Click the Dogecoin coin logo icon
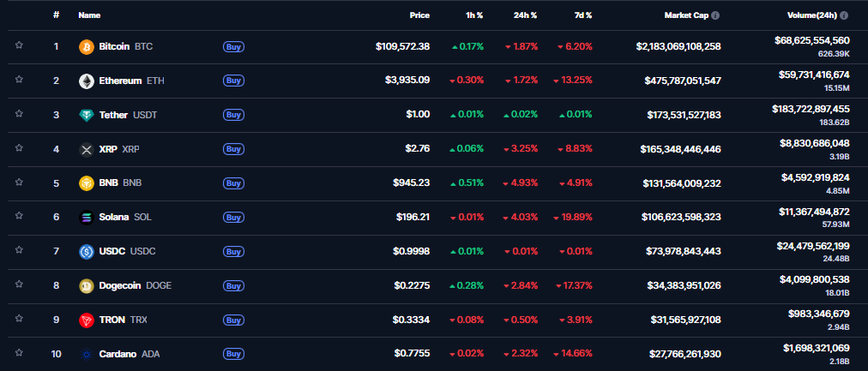This screenshot has height=371, width=868. [x=86, y=286]
